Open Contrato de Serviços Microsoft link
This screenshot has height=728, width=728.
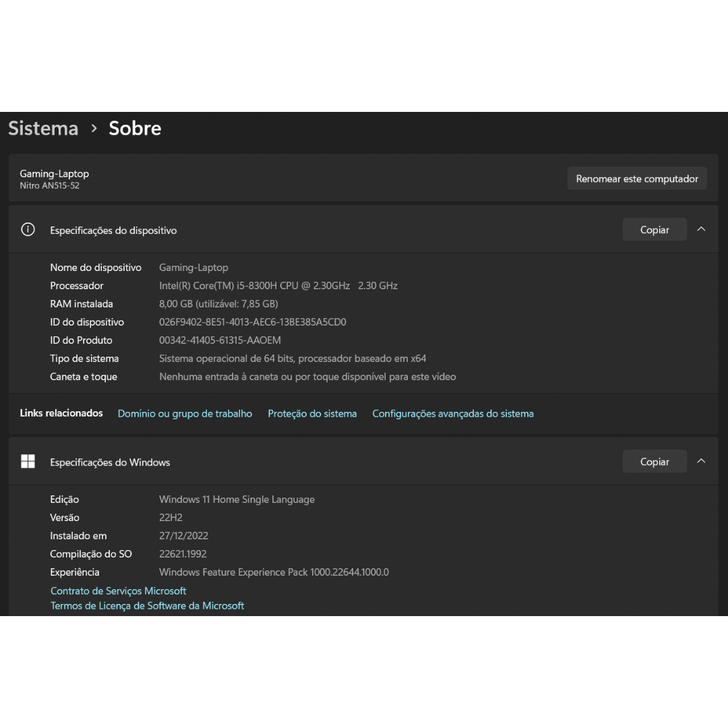[118, 591]
